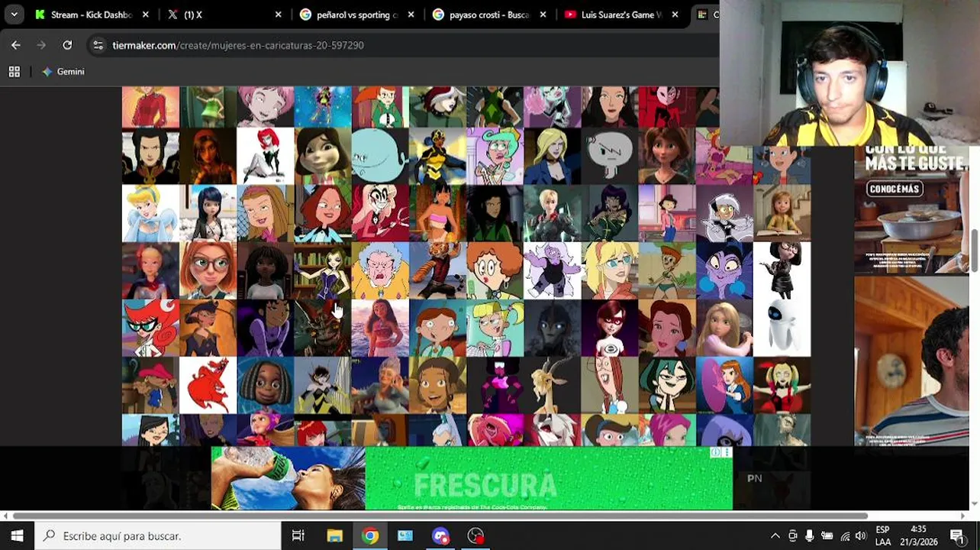Image resolution: width=980 pixels, height=550 pixels.
Task: Close the (1) X tab
Action: 278,15
